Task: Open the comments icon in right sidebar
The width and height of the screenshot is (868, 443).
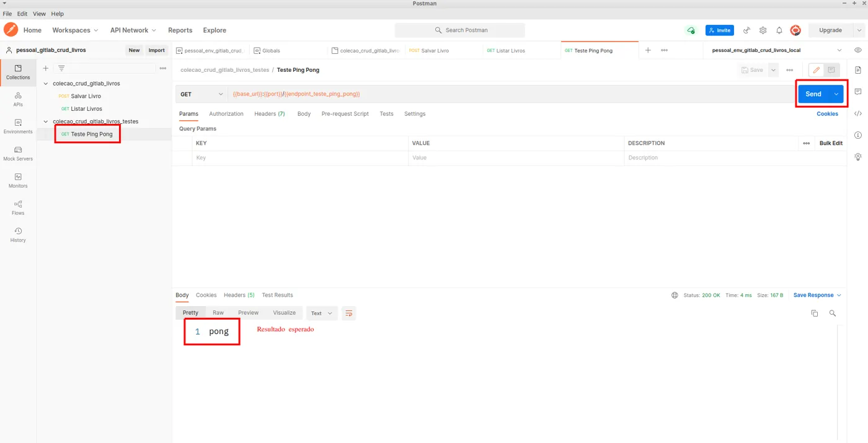Action: click(x=858, y=92)
